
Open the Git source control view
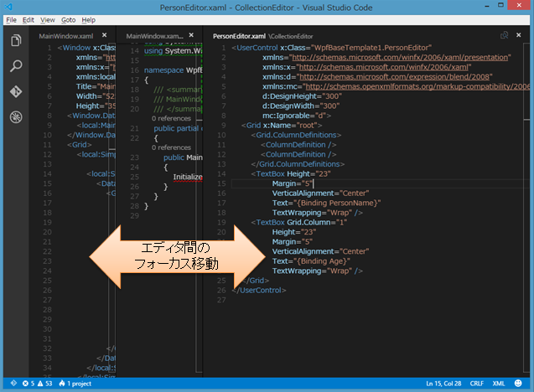(16, 91)
